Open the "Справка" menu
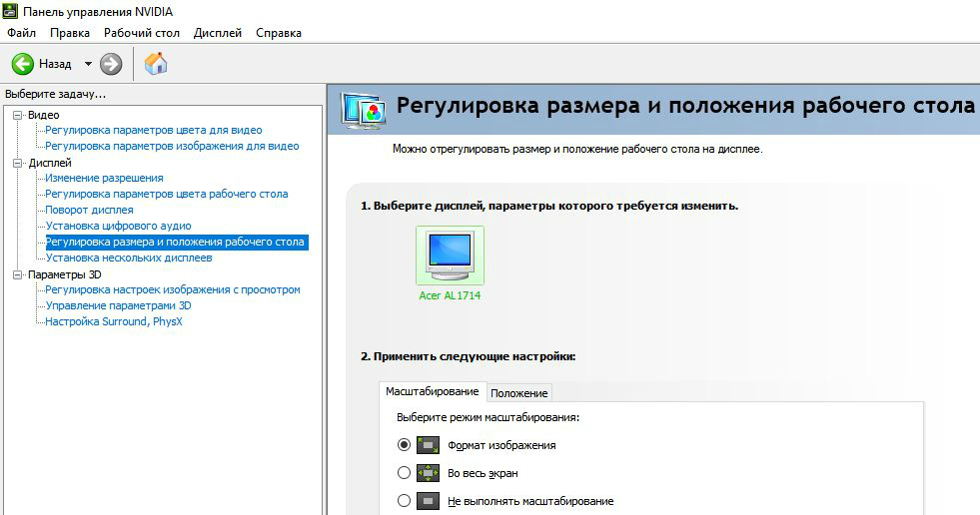 (279, 33)
